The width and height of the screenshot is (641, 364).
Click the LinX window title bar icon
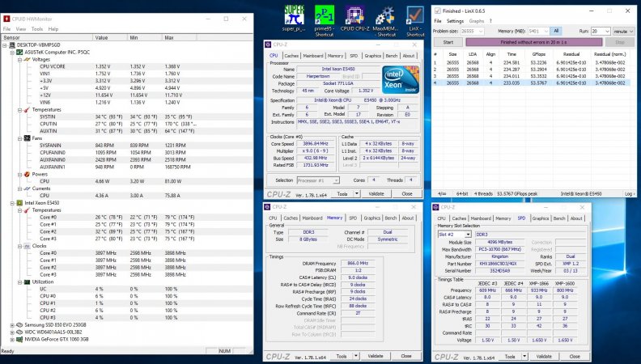tap(437, 11)
